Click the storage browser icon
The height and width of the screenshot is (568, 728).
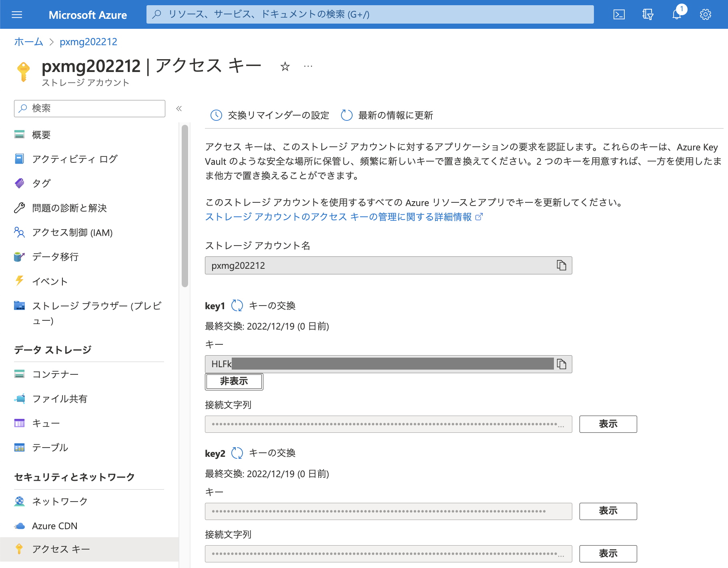point(19,306)
